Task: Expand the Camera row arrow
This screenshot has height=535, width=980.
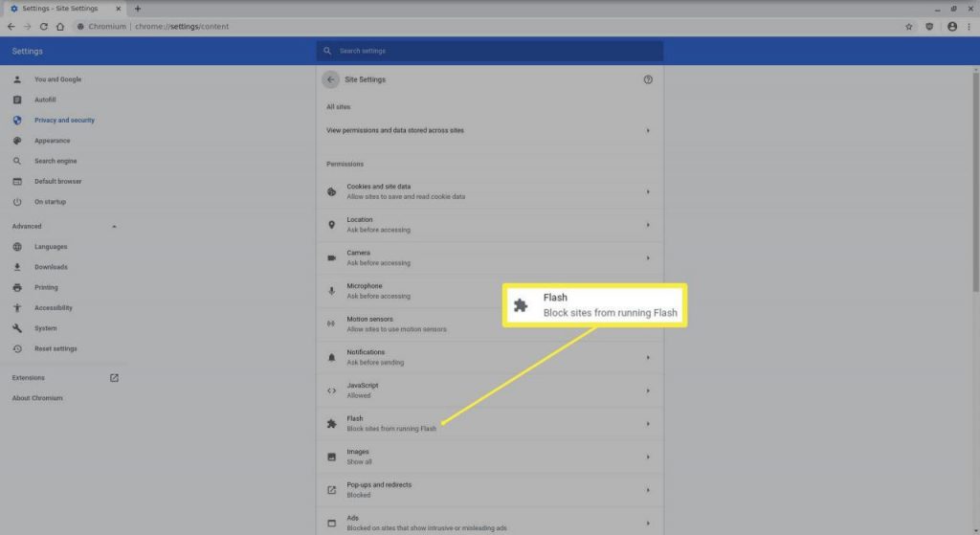Action: pos(648,257)
